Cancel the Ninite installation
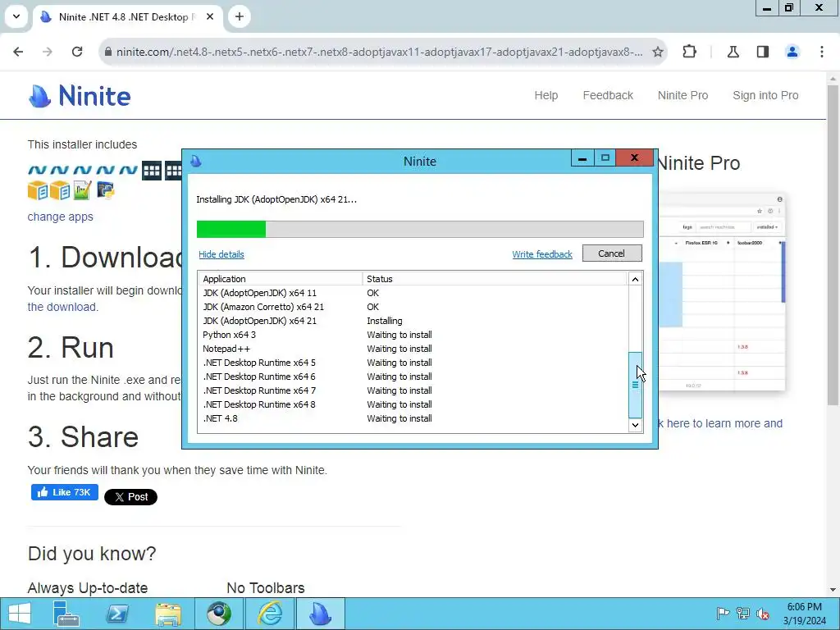 [x=612, y=253]
